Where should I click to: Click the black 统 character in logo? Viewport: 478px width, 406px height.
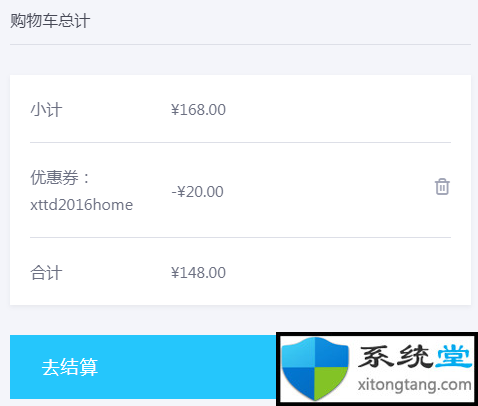(414, 356)
